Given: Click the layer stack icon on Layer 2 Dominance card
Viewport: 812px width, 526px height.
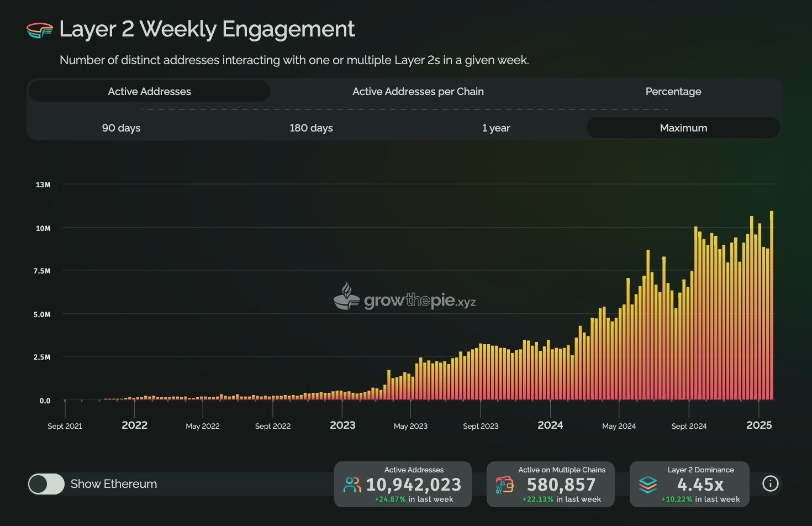Looking at the screenshot, I should click(647, 484).
